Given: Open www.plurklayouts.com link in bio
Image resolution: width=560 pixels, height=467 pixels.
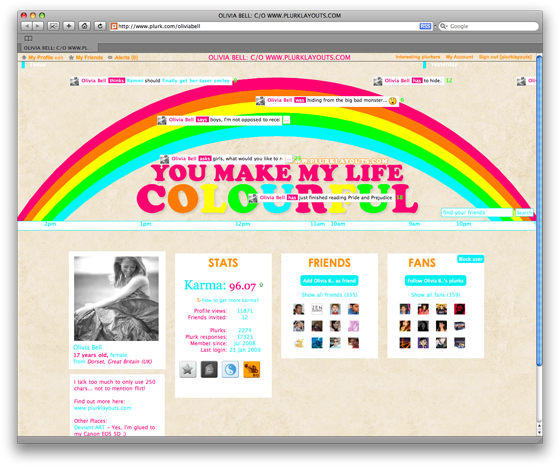Looking at the screenshot, I should click(102, 408).
